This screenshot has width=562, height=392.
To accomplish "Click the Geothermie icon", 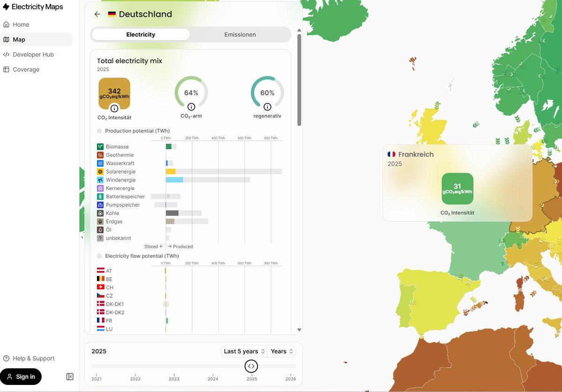I will 100,155.
